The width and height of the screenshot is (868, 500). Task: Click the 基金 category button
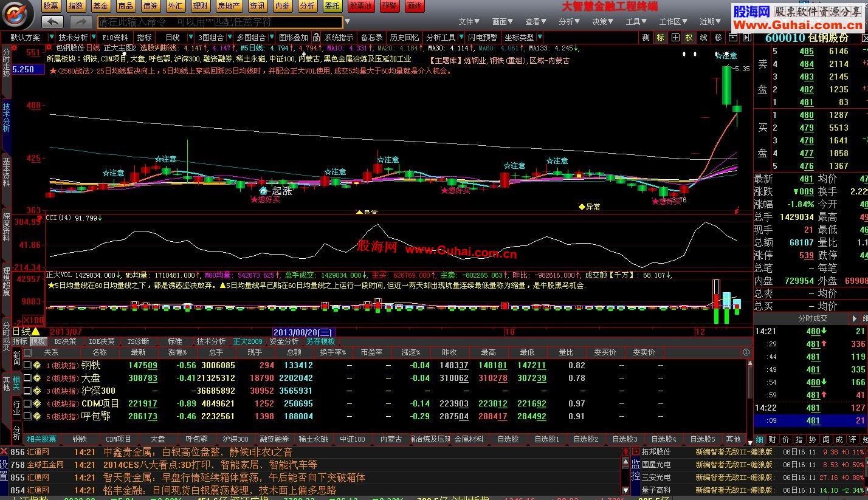(x=101, y=6)
